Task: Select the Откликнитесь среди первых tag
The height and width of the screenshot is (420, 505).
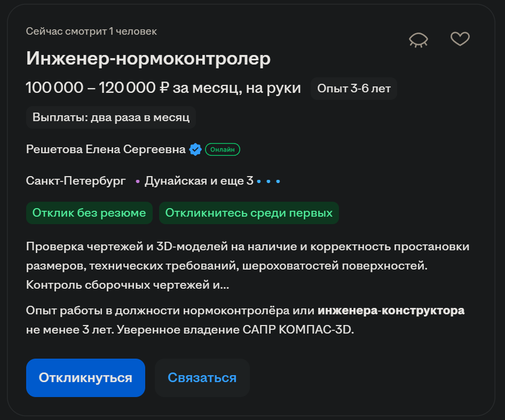Action: point(249,213)
